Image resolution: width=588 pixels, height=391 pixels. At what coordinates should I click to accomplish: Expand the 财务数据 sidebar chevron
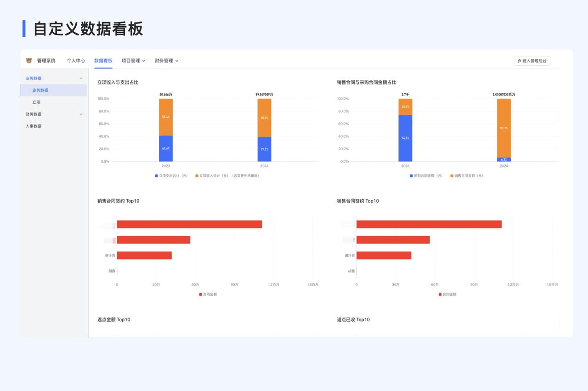(81, 114)
